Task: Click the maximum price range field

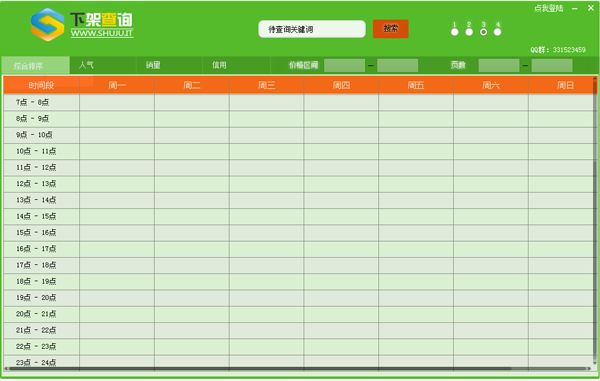Action: [398, 65]
